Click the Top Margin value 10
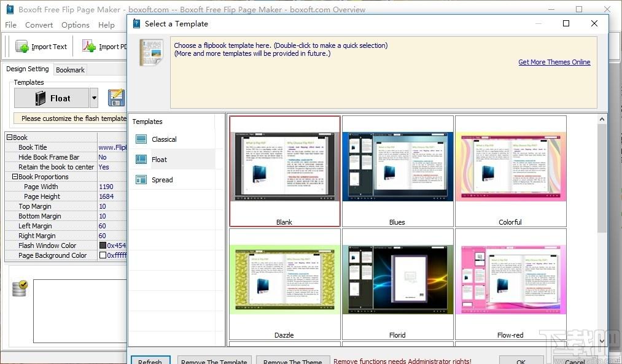Image resolution: width=622 pixels, height=364 pixels. (x=103, y=206)
